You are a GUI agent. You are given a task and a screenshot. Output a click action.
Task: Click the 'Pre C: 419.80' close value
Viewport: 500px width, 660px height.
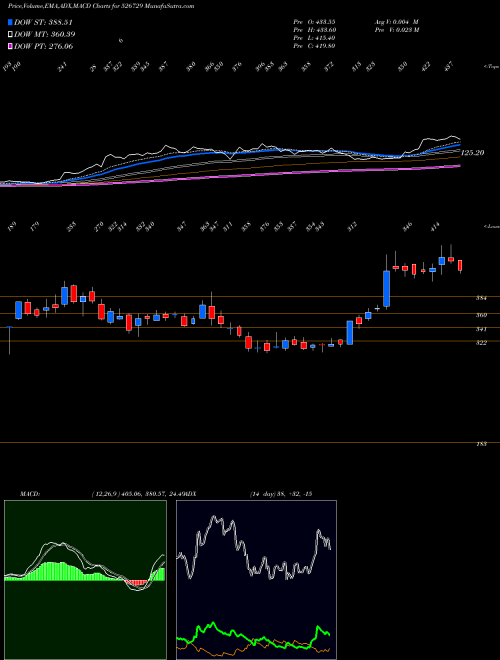point(314,46)
